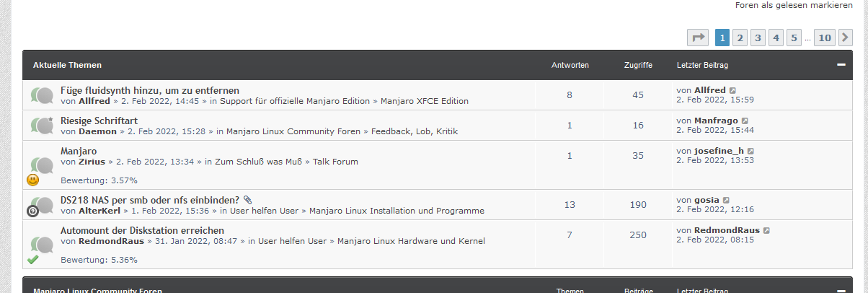Open the 'Feedback, Lob, Kritik' forum link

[x=414, y=131]
